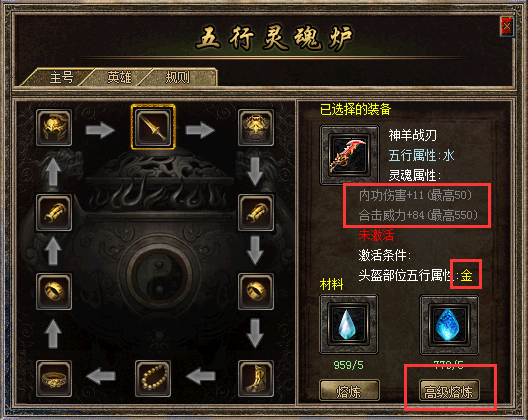Switch to the 主号 tab
The height and width of the screenshot is (420, 528).
tap(61, 77)
